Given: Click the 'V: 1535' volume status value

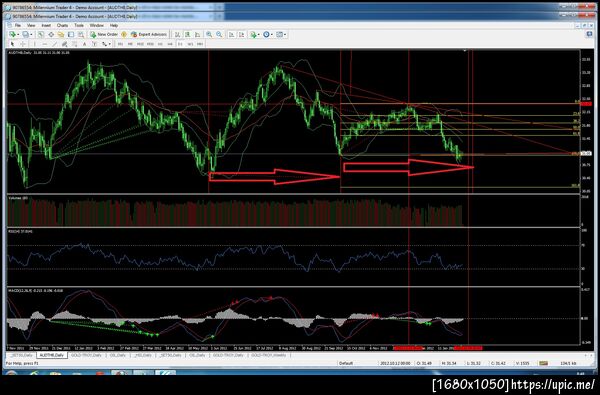Looking at the screenshot, I should (522, 363).
